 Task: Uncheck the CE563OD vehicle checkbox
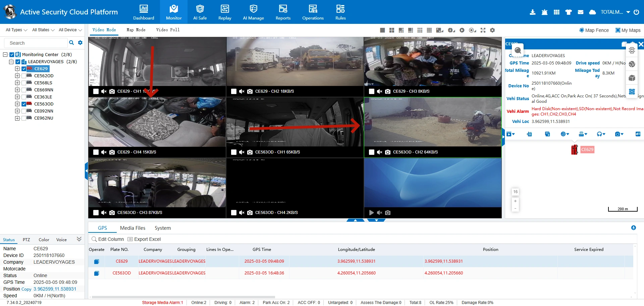pos(24,104)
